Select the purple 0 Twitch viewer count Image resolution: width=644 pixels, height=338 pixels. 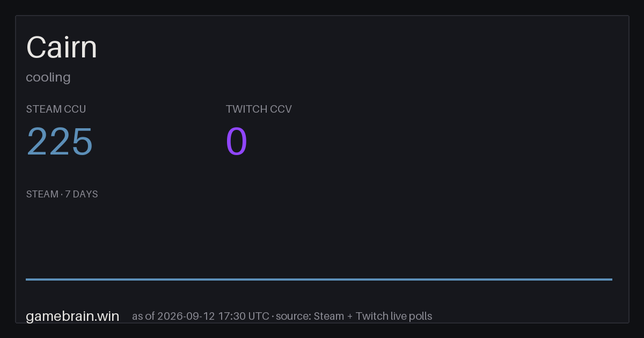pos(237,142)
